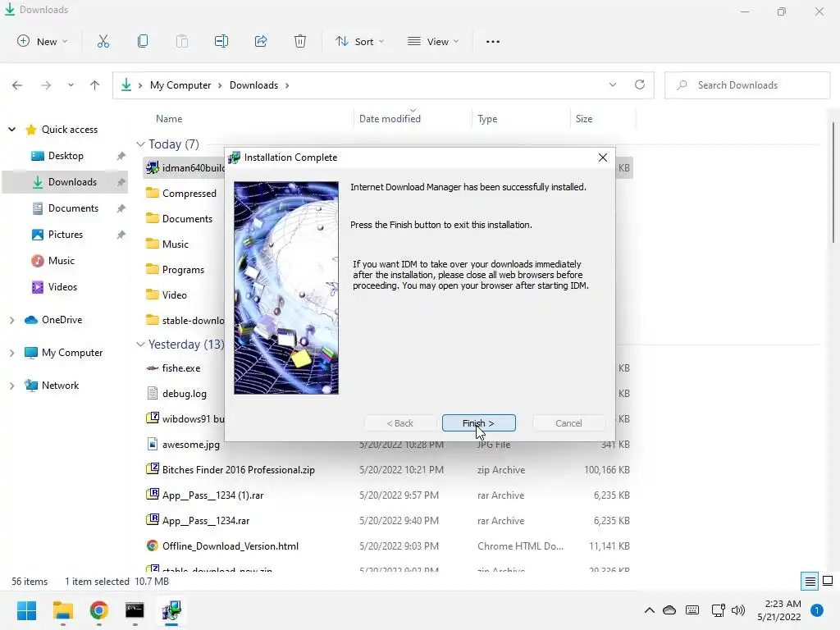Click the Size column header
The width and height of the screenshot is (840, 630).
583,118
